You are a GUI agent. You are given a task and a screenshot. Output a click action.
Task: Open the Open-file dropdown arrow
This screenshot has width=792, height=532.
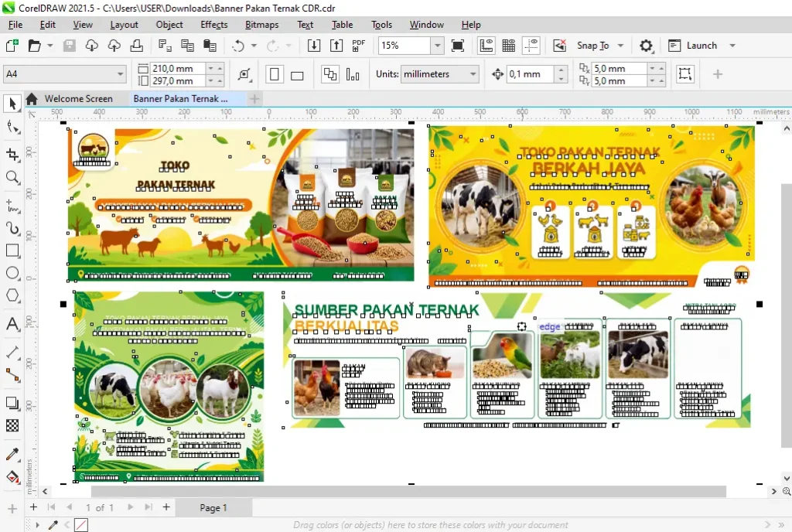(x=50, y=46)
